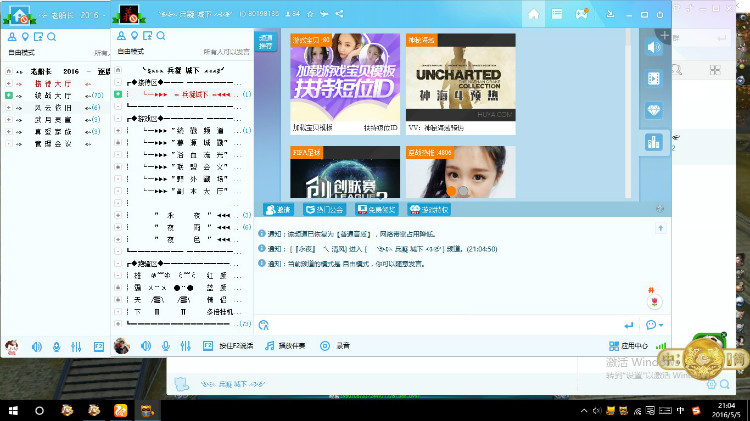Click the emoticon icon in chat input
The width and height of the screenshot is (750, 421).
[x=264, y=325]
